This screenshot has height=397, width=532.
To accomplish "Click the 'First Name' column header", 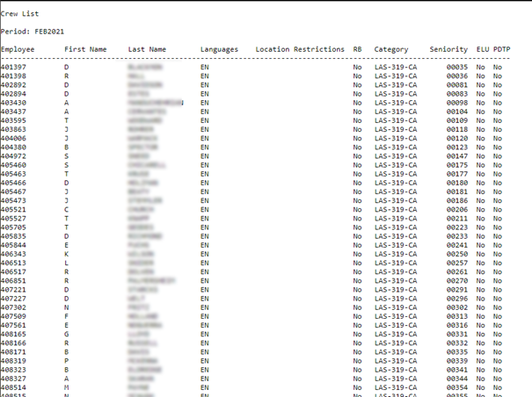I will pos(85,49).
